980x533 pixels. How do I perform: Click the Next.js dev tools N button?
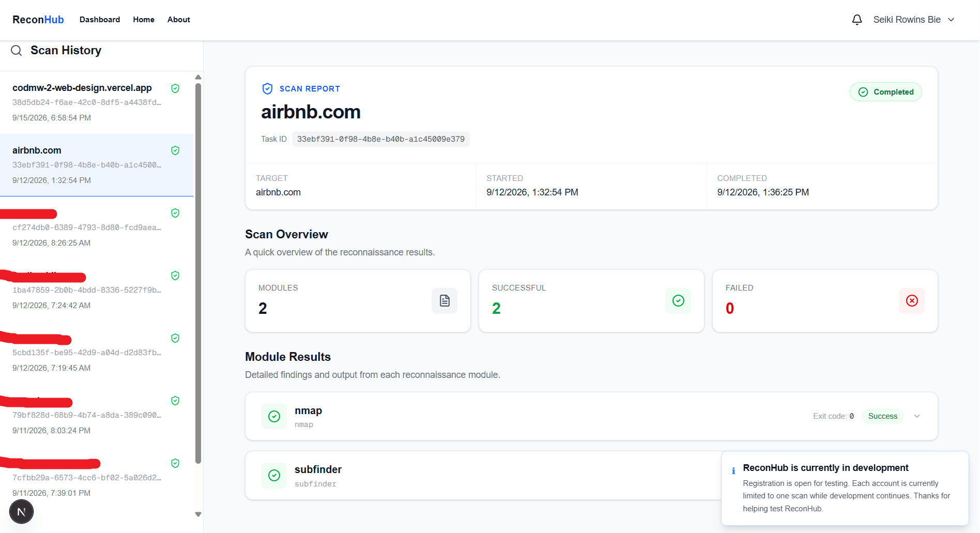(x=21, y=512)
